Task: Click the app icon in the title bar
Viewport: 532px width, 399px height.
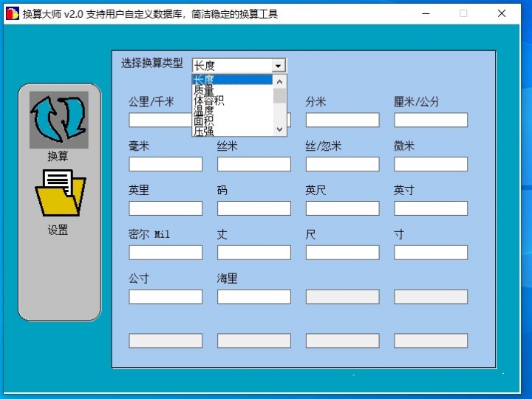Action: point(12,13)
